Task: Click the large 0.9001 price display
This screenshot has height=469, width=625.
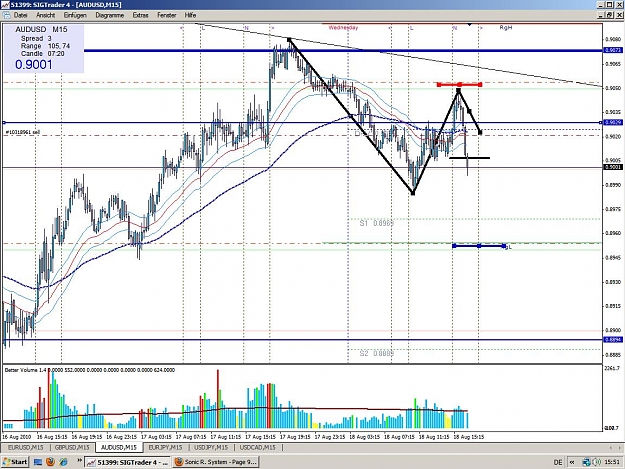Action: (x=33, y=65)
